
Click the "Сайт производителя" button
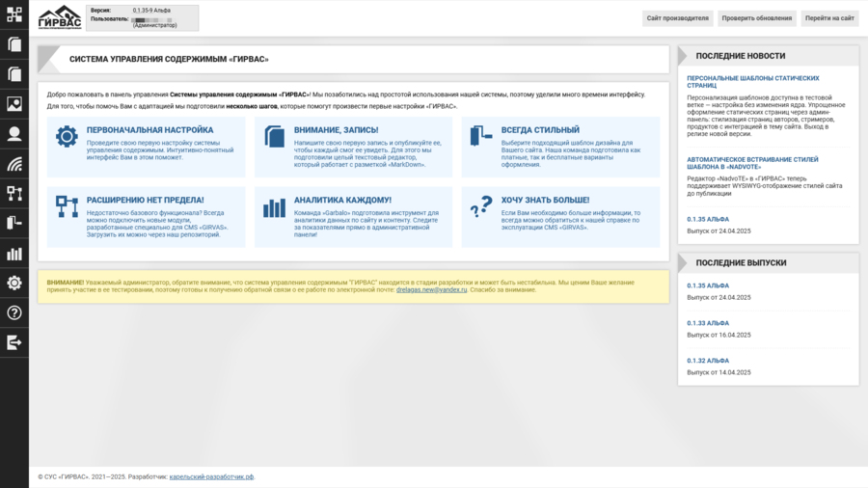pyautogui.click(x=677, y=18)
